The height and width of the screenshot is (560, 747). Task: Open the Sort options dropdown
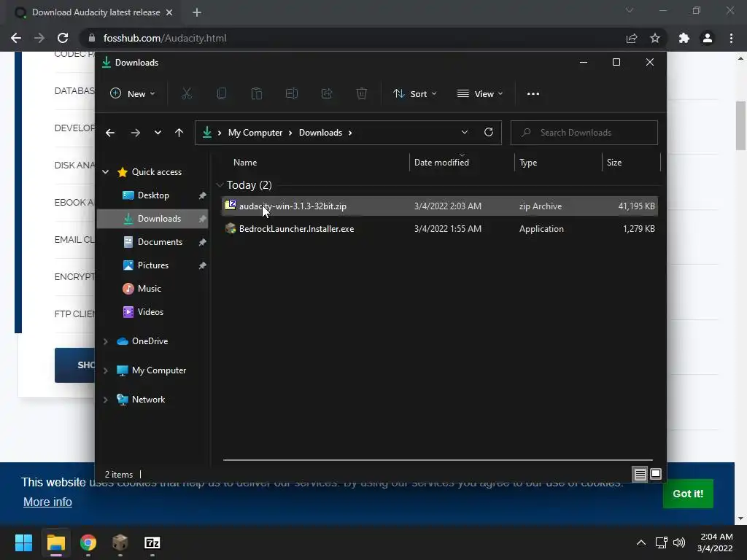[x=415, y=94]
